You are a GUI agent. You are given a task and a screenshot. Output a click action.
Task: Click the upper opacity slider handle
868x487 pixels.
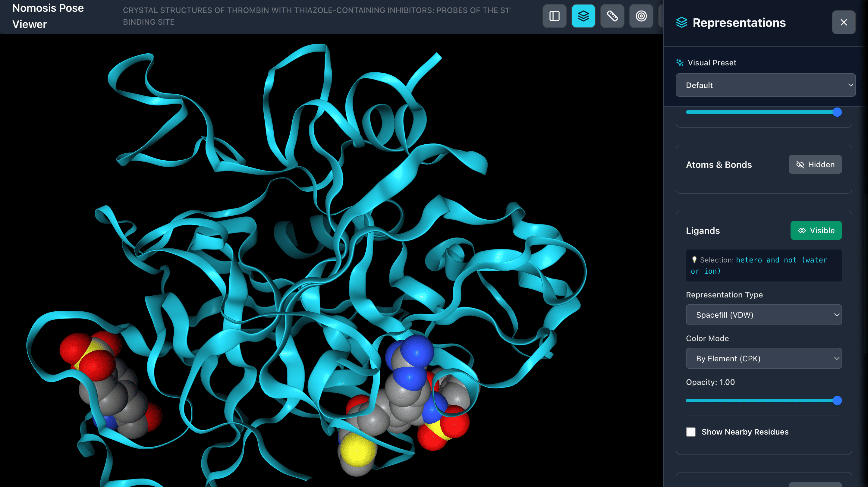coord(837,112)
